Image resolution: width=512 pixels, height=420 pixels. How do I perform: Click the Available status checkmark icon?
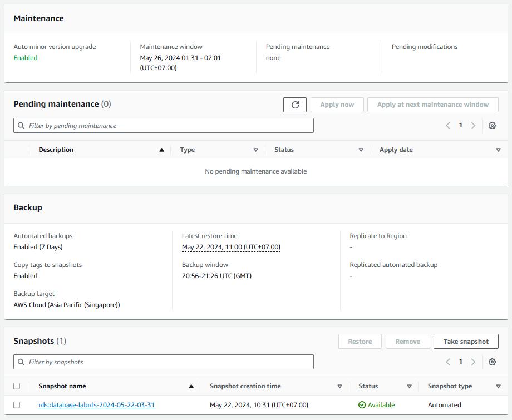pyautogui.click(x=362, y=405)
